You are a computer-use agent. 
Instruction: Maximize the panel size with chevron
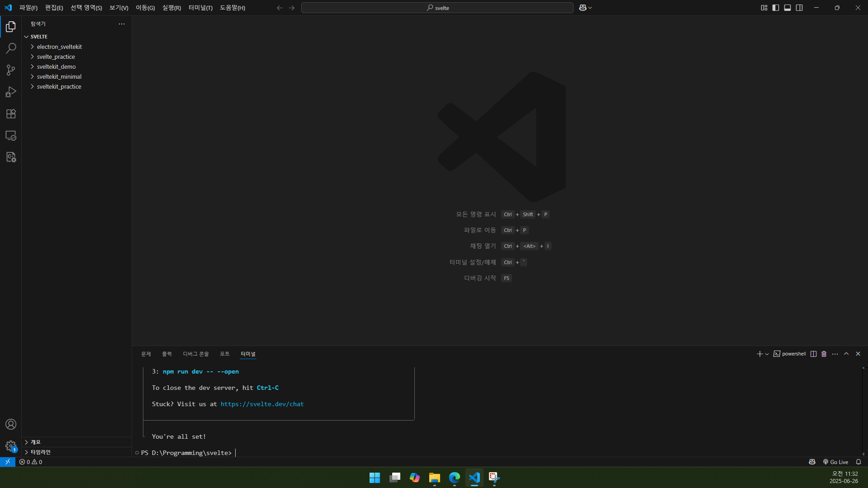pos(846,354)
